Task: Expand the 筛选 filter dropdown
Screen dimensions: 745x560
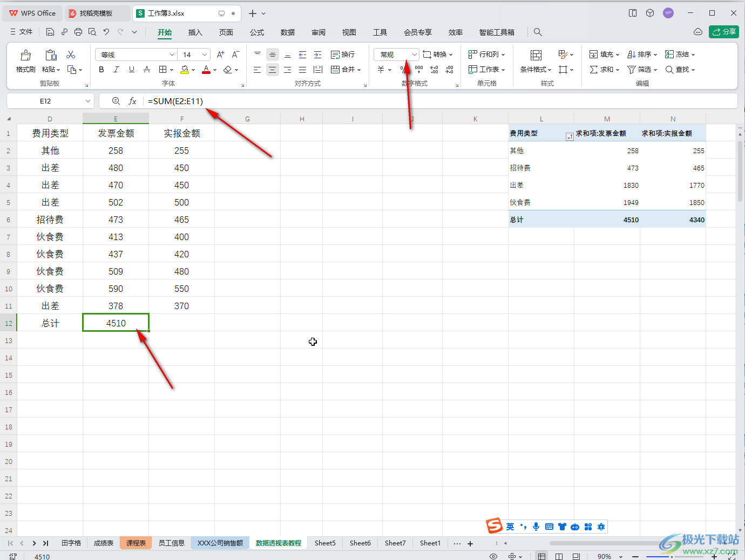Action: [x=655, y=70]
